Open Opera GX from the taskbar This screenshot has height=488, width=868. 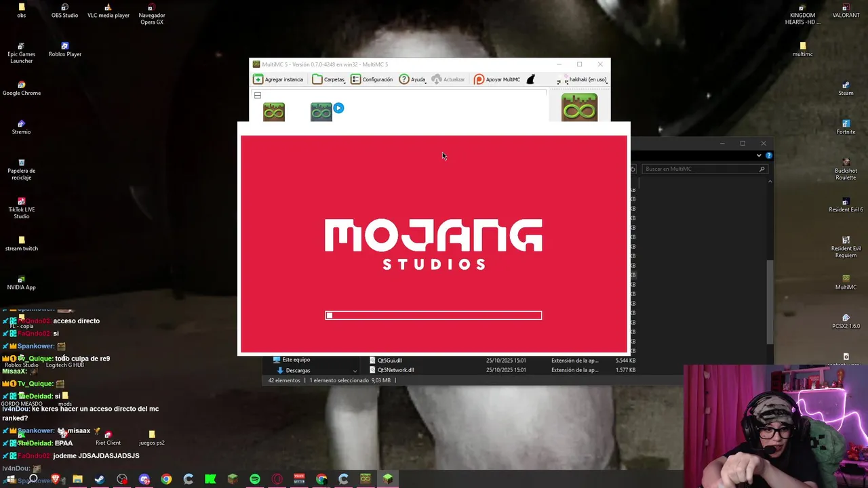tap(277, 479)
